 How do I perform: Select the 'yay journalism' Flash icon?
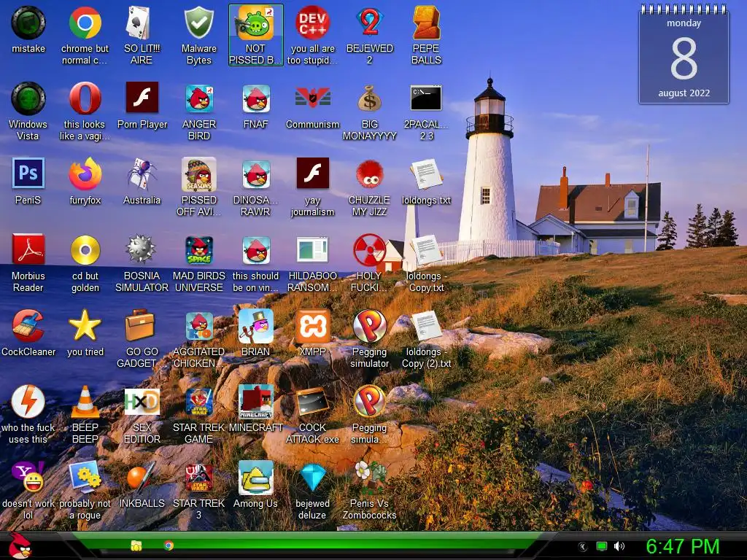point(312,174)
